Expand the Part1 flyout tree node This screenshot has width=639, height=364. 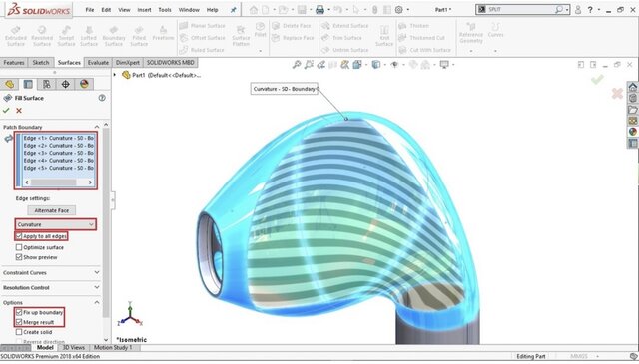pyautogui.click(x=115, y=75)
